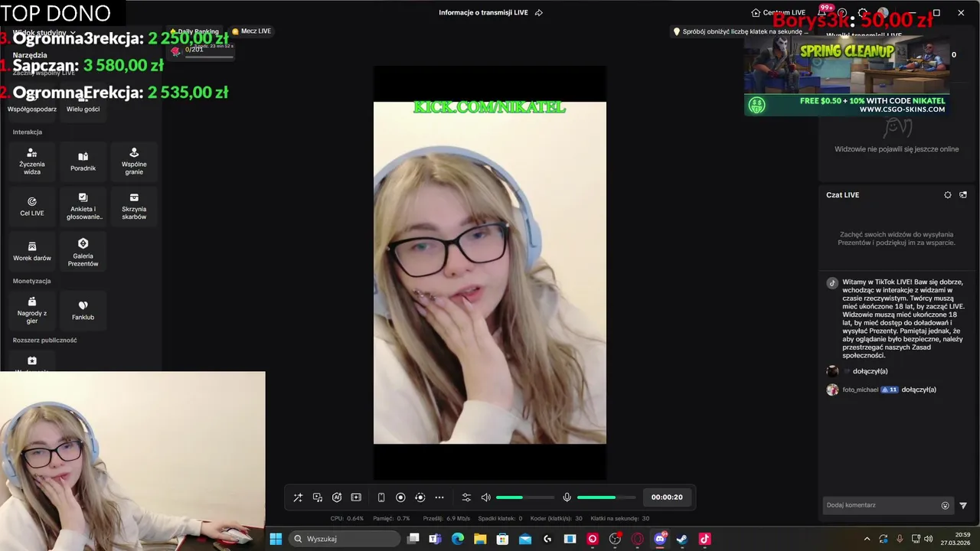Open TikTok LIVE Studio taskbar icon

704,539
